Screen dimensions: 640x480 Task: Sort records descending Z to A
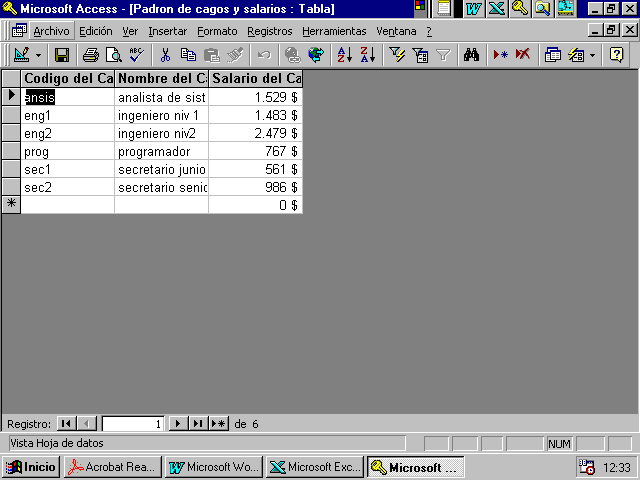pos(368,55)
